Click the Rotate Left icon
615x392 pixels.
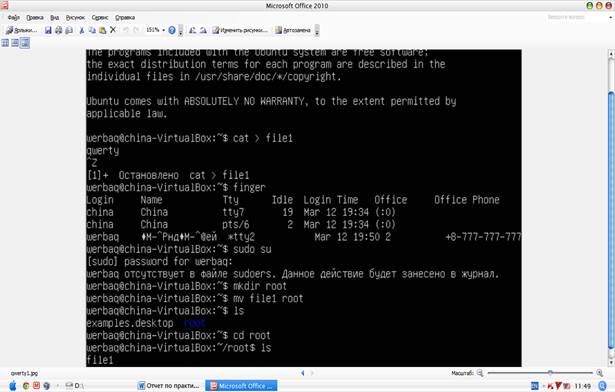[193, 30]
